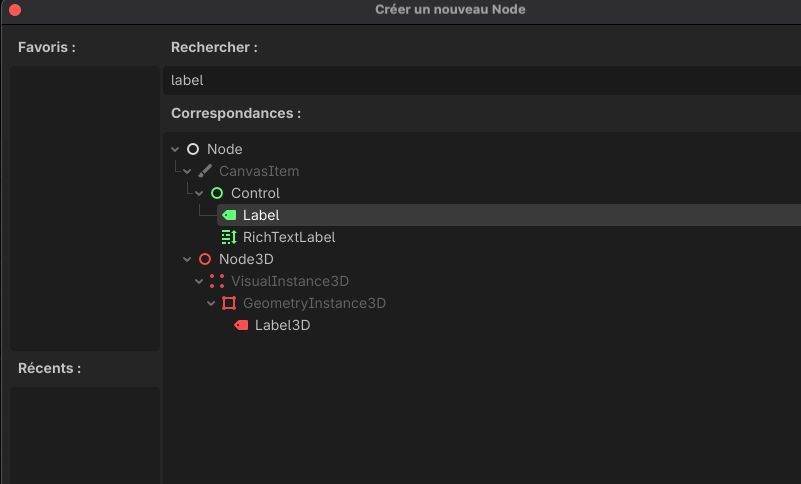801x484 pixels.
Task: Select the Label3D node type
Action: 282,325
